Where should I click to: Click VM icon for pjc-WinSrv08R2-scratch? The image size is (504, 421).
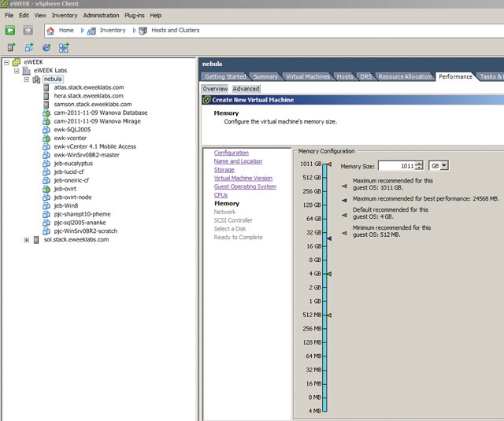[x=46, y=231]
